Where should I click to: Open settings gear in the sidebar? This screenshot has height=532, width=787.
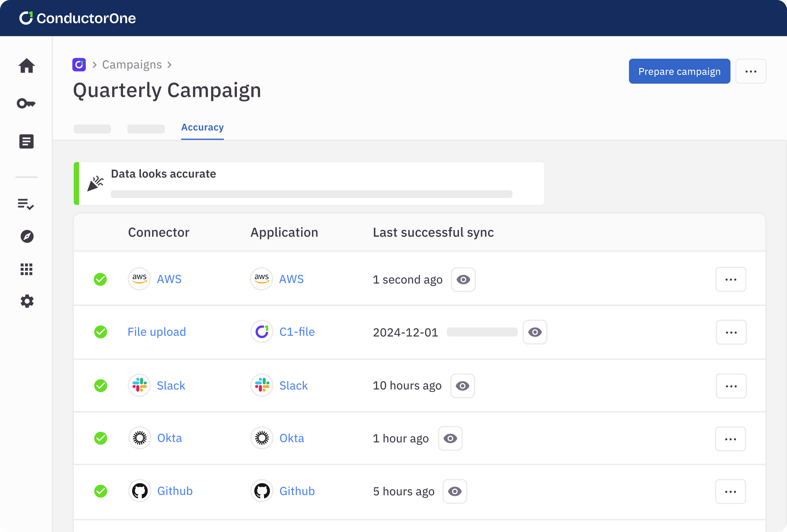27,301
